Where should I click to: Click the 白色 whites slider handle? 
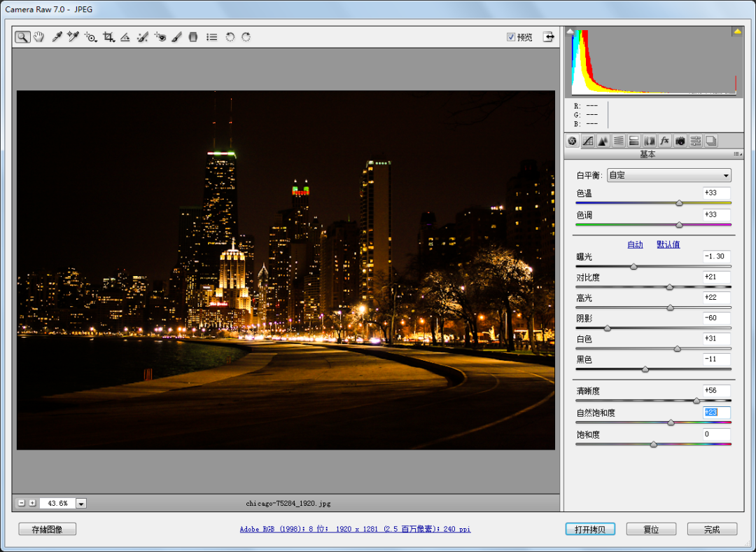[x=677, y=349]
